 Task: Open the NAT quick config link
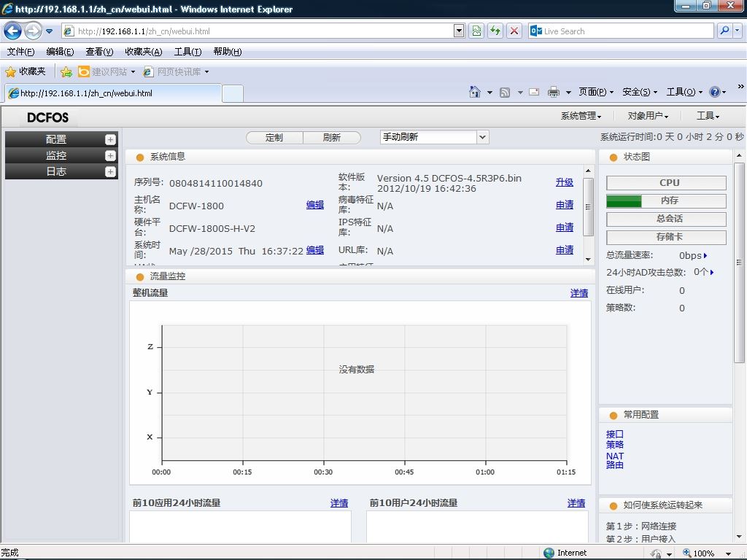click(614, 456)
